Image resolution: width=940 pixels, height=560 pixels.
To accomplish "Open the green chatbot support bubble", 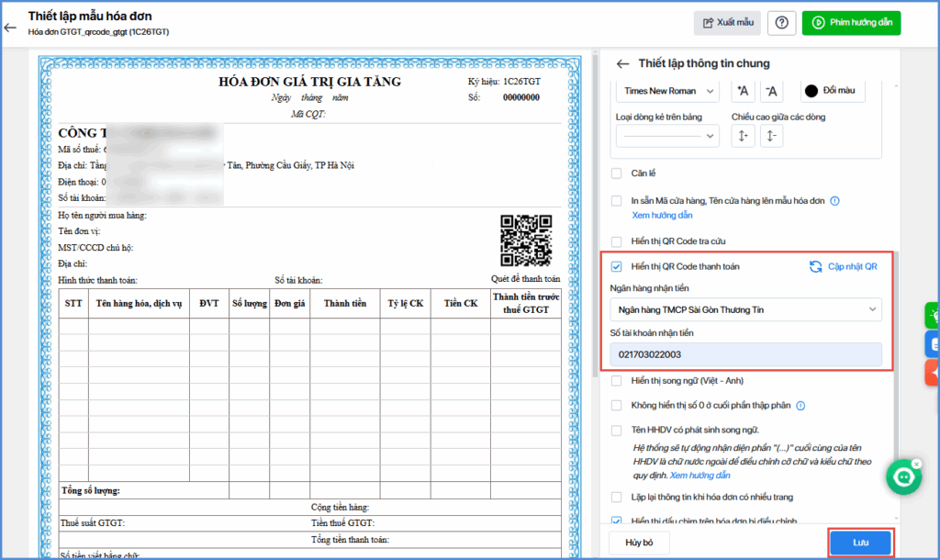I will click(904, 476).
